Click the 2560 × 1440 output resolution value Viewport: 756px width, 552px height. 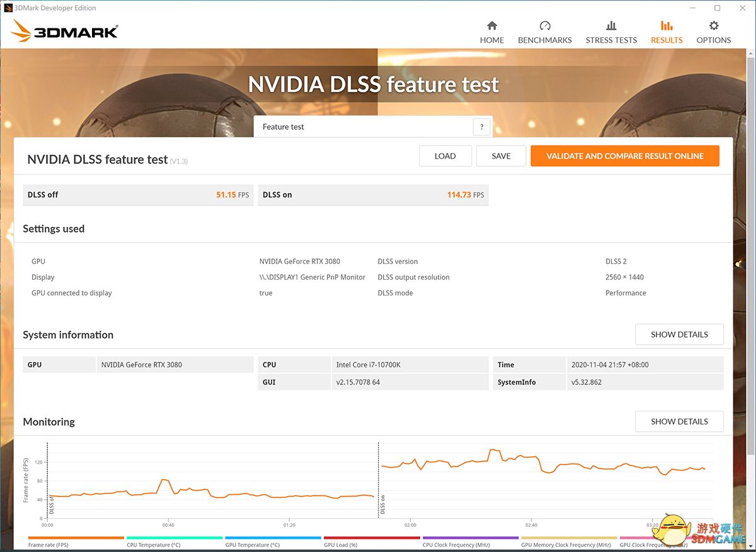[x=624, y=277]
